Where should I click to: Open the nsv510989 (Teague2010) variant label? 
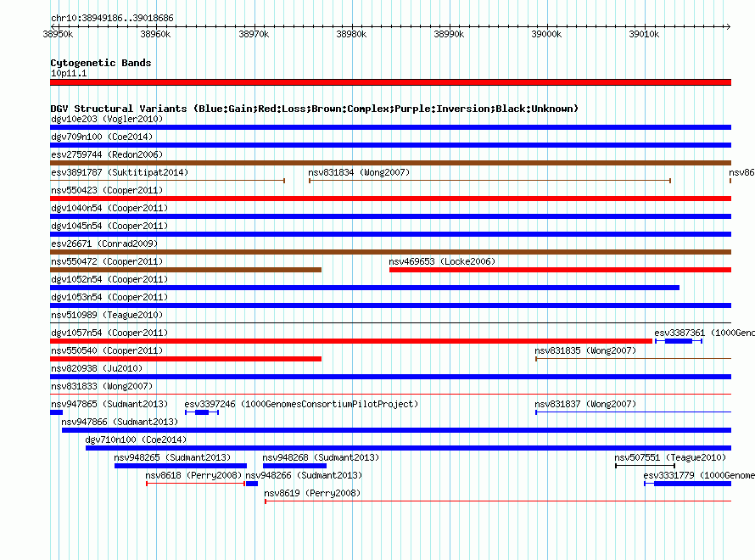tap(107, 315)
